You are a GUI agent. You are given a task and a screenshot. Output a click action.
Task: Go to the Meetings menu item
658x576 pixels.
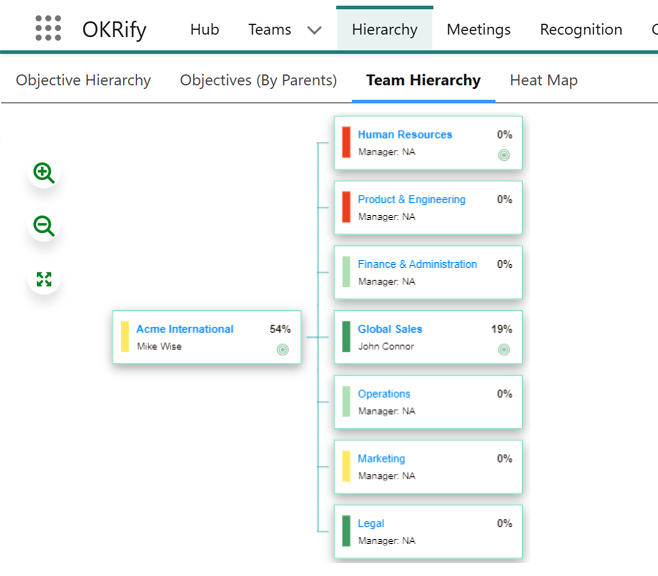click(x=478, y=29)
